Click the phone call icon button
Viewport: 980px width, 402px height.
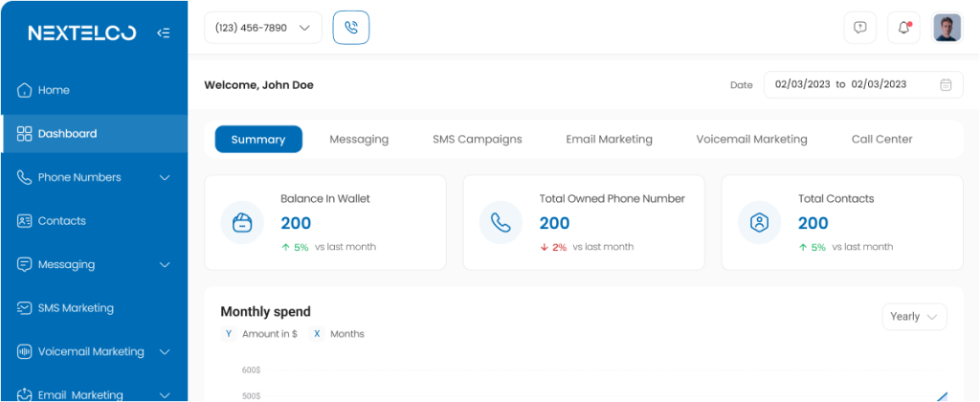(351, 28)
